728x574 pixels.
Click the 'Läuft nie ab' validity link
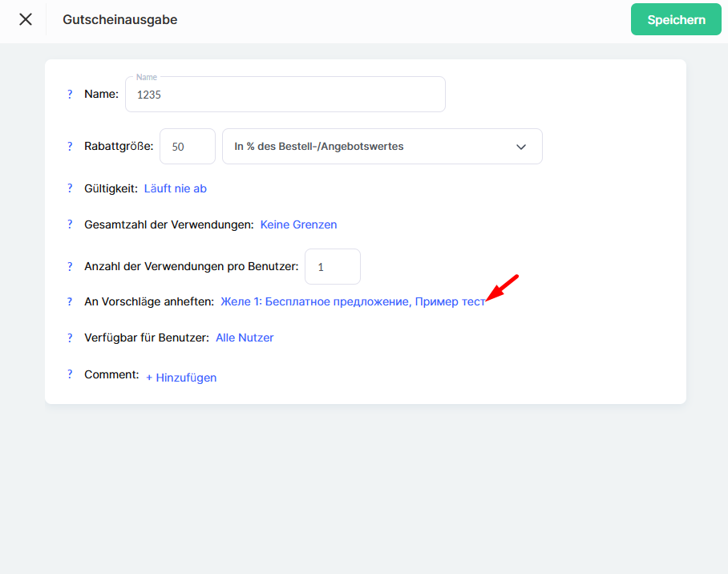pyautogui.click(x=175, y=188)
